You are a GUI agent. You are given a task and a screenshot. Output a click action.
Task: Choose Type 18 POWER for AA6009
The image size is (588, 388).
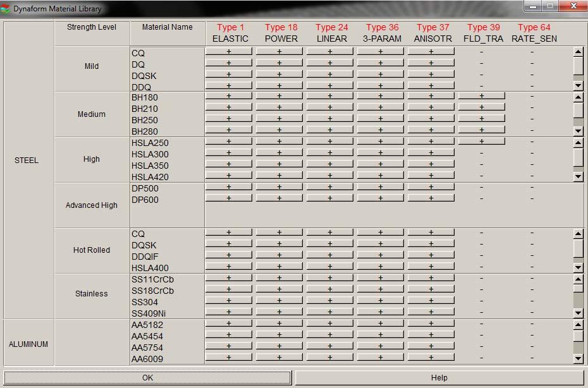pos(279,357)
